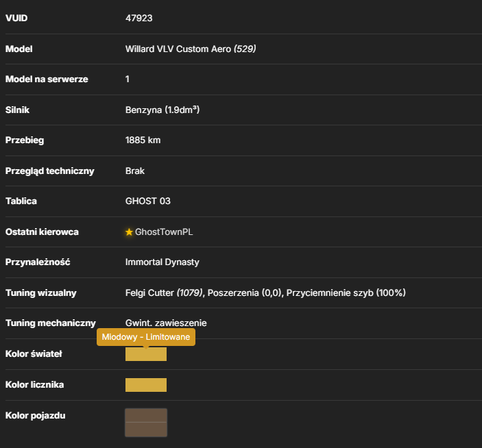Click the Tuning wizualny label

(41, 293)
